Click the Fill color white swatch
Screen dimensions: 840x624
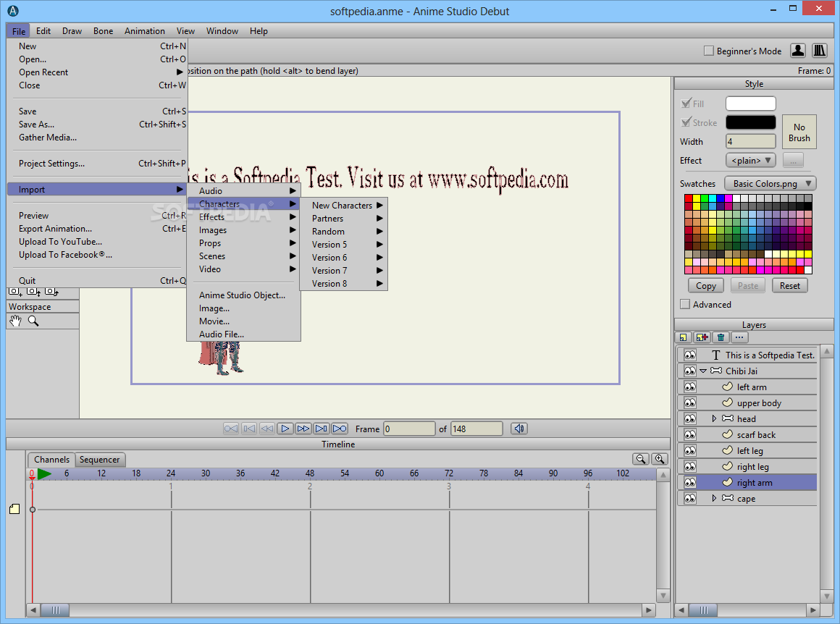(x=750, y=104)
